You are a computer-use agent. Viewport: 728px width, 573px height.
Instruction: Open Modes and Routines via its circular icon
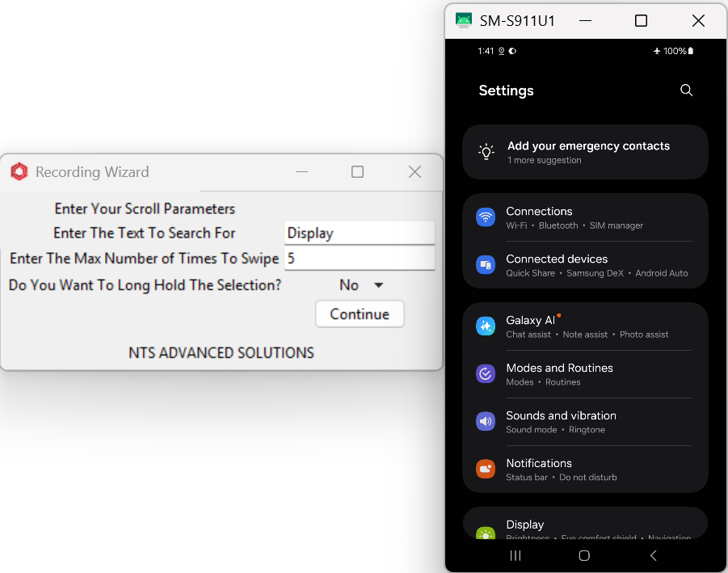click(x=486, y=374)
